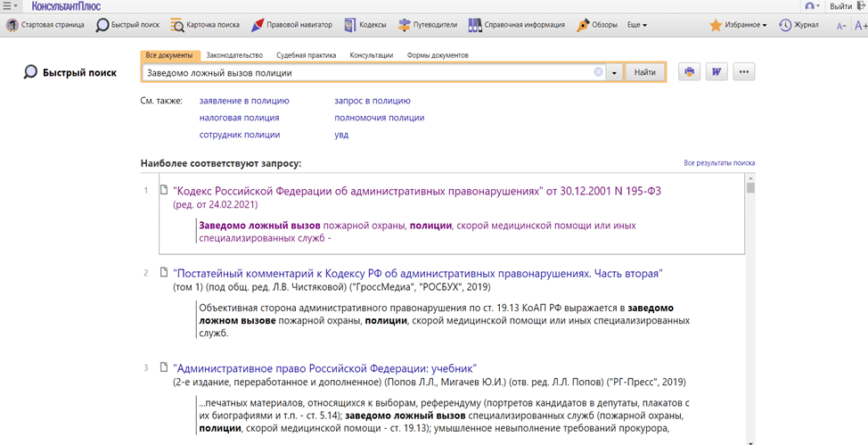Switch to the Консультации tab

[x=372, y=55]
